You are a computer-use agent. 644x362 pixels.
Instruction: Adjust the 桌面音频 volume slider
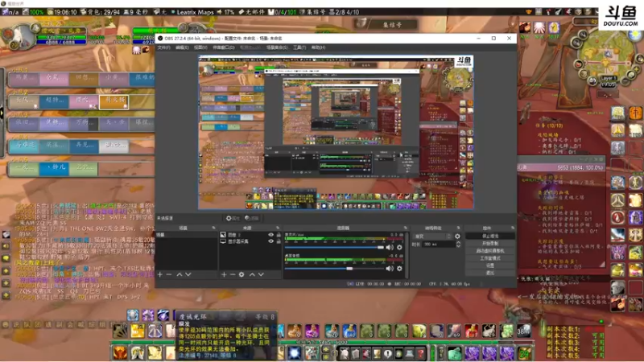tap(334, 269)
